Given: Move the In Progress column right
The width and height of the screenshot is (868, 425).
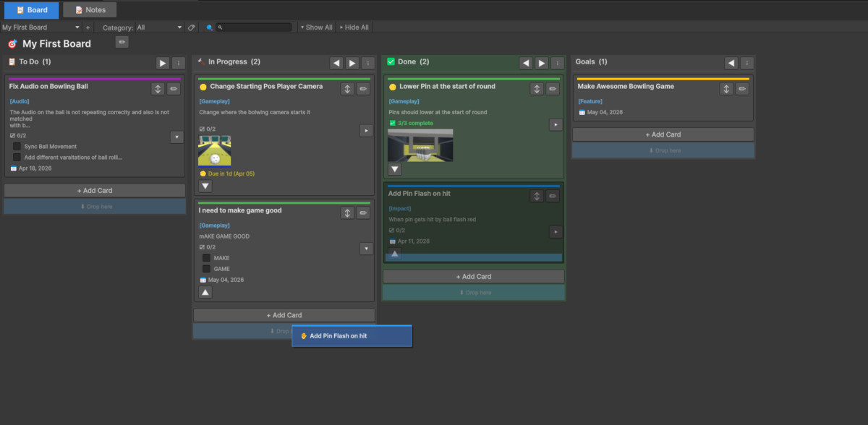Looking at the screenshot, I should tap(352, 63).
